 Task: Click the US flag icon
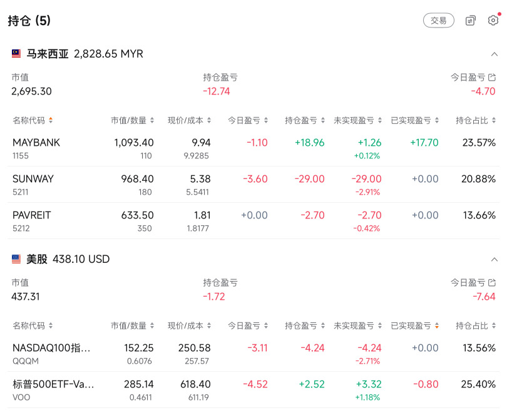pos(16,259)
